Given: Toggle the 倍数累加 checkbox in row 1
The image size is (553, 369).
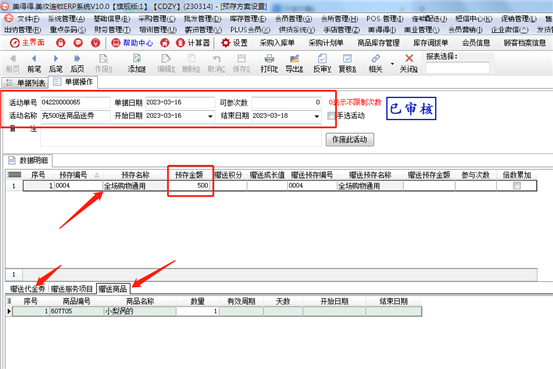Looking at the screenshot, I should tap(517, 186).
